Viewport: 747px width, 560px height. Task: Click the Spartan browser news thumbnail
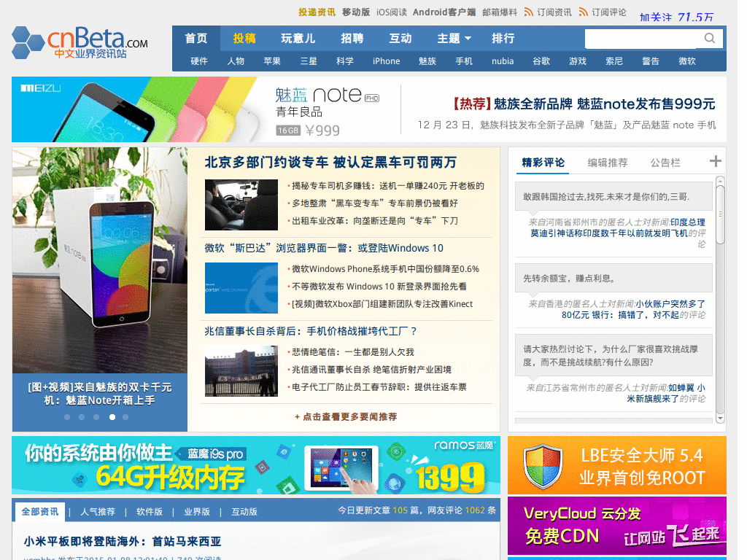click(241, 287)
